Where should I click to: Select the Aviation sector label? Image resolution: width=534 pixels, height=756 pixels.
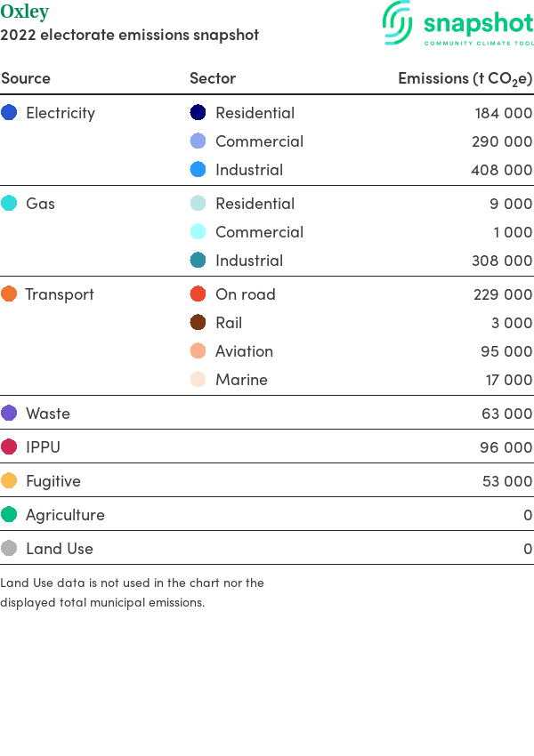[244, 351]
